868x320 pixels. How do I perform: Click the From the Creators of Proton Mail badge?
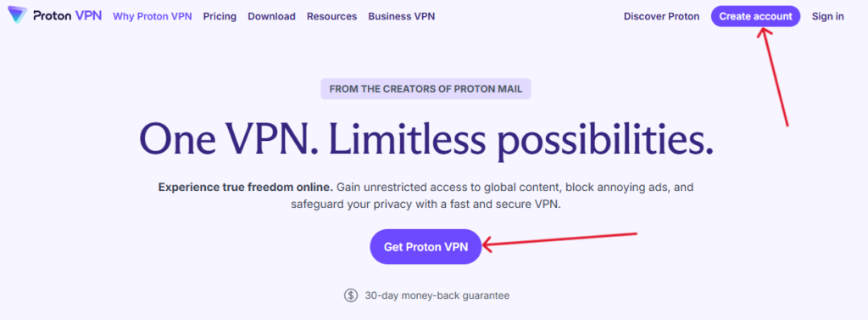pyautogui.click(x=426, y=89)
